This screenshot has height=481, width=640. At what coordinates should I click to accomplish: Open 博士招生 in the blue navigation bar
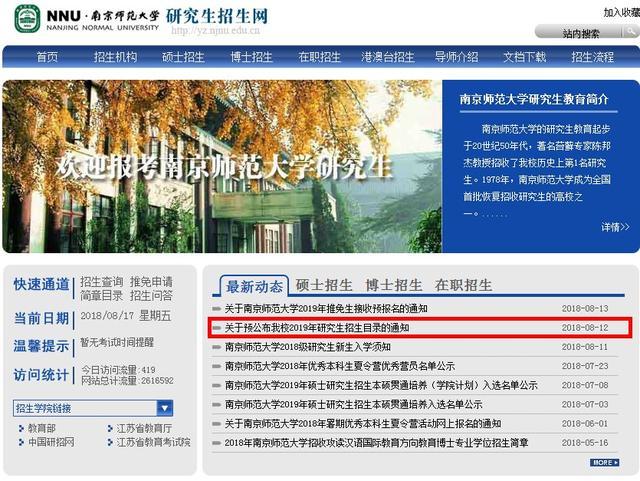pyautogui.click(x=251, y=57)
